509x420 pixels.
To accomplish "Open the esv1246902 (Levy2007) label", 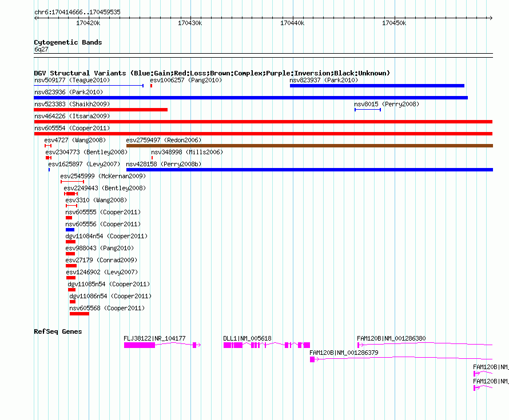I will (x=102, y=272).
